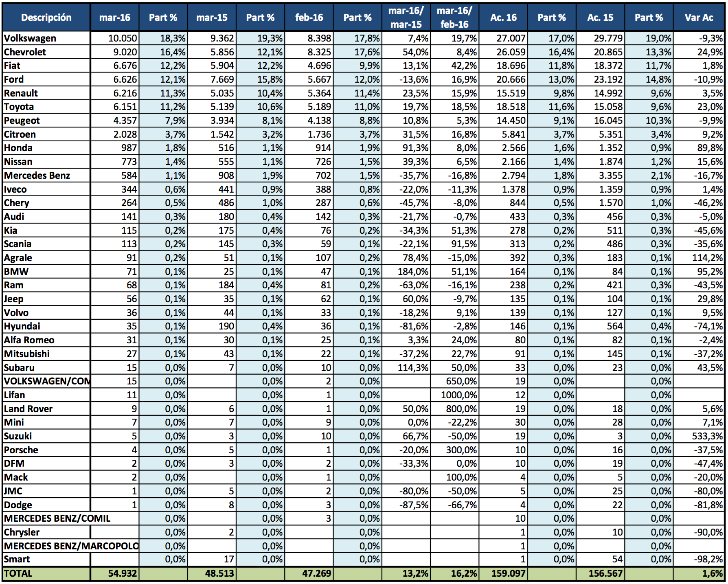Viewport: 728px width, 584px height.
Task: Select the mar-16/mar-15 column header
Action: pos(406,18)
